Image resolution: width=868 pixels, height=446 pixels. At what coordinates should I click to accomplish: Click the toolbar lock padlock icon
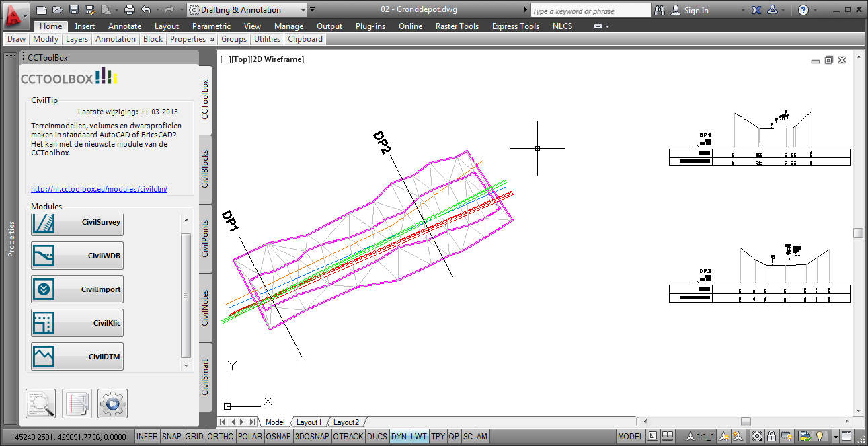[x=773, y=437]
